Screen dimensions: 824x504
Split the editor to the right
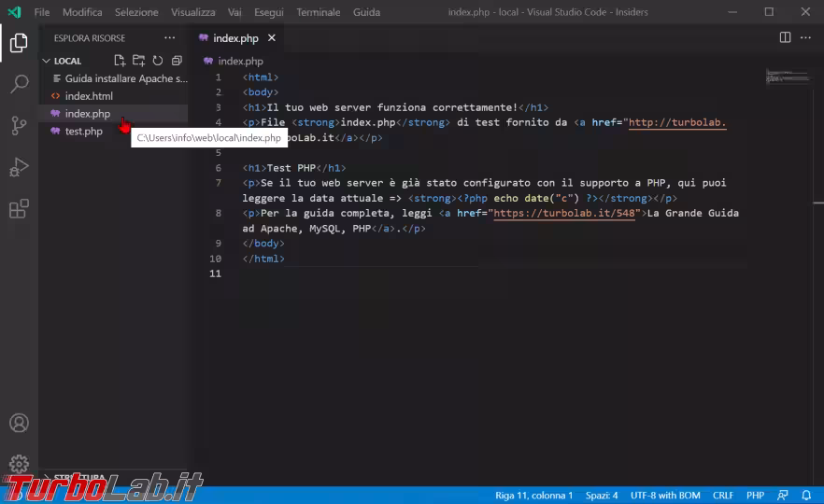point(785,37)
